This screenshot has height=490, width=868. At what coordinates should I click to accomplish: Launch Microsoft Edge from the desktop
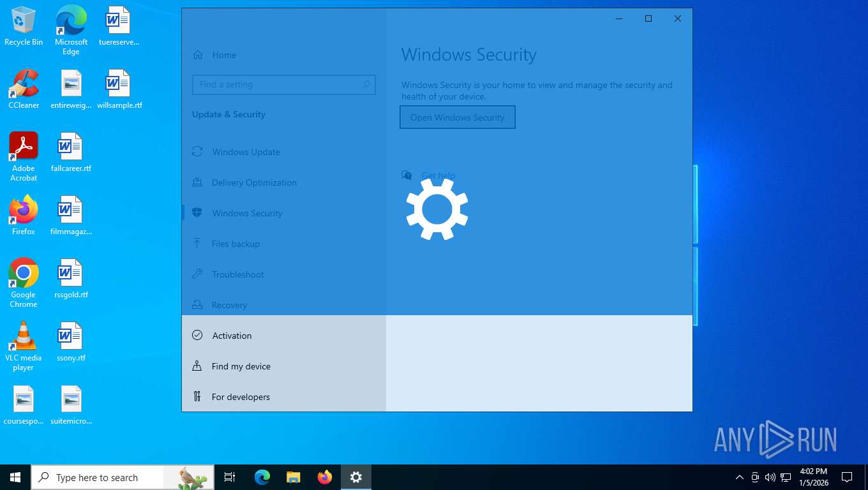click(71, 30)
